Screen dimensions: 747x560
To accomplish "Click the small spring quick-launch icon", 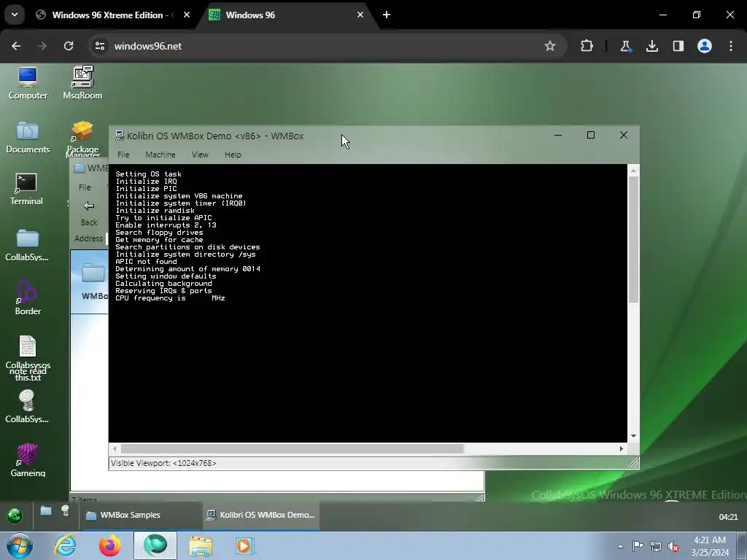I will 65,510.
